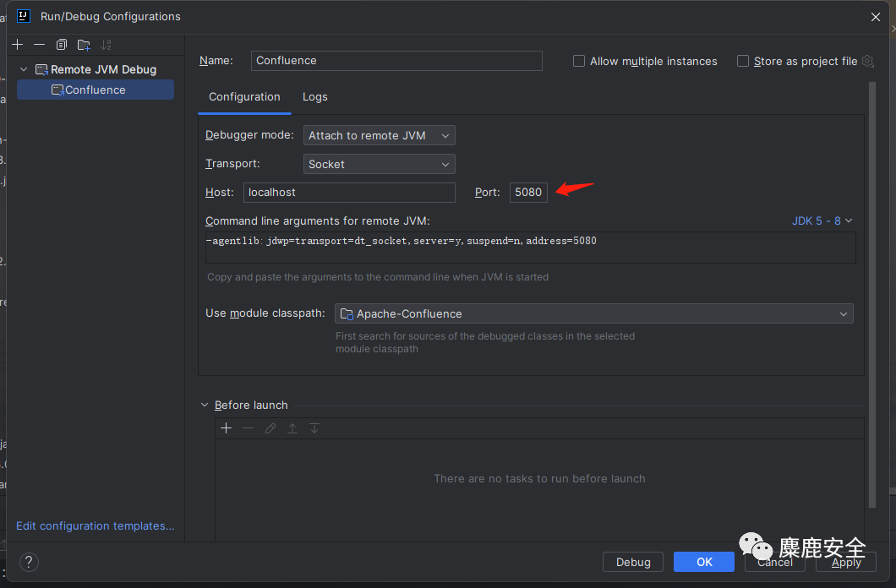896x588 pixels.
Task: Focus the Name input field
Action: click(x=396, y=61)
